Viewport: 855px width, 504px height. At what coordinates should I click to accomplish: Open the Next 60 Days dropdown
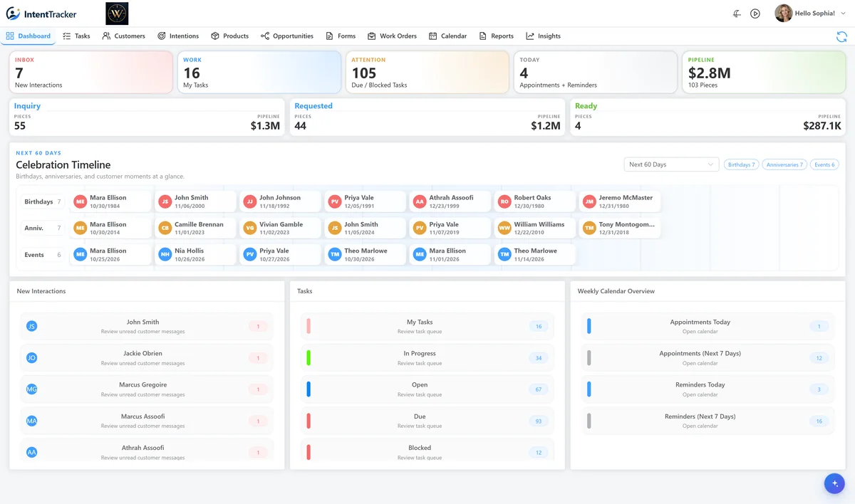point(671,164)
